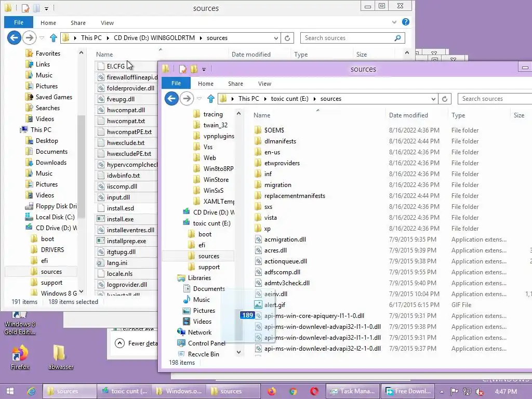Click the Start button
Screen dimensions: 532x399
point(10,391)
